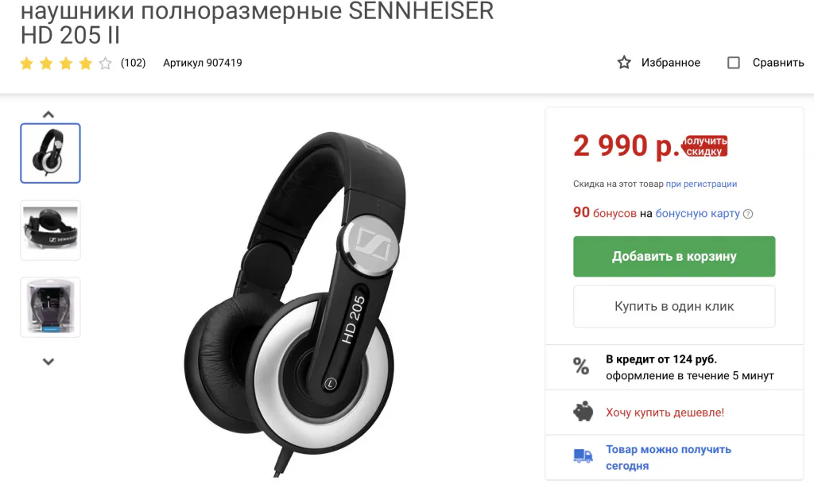Click the получить скидку red tag
This screenshot has height=504, width=814.
[x=705, y=145]
